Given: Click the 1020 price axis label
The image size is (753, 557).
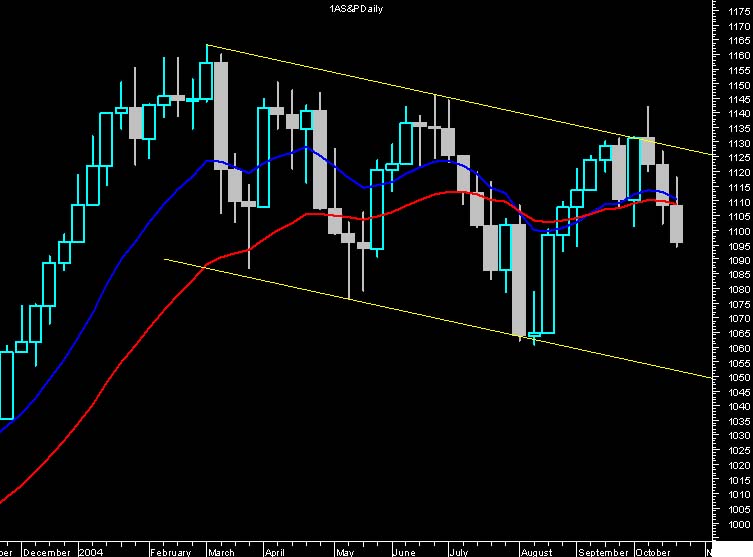Looking at the screenshot, I should (x=739, y=465).
